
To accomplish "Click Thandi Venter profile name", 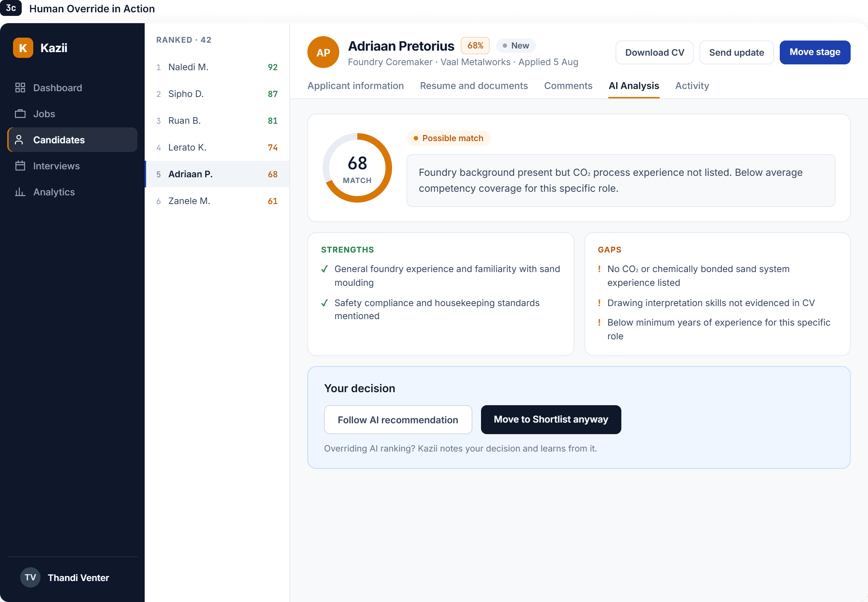I will [x=78, y=577].
